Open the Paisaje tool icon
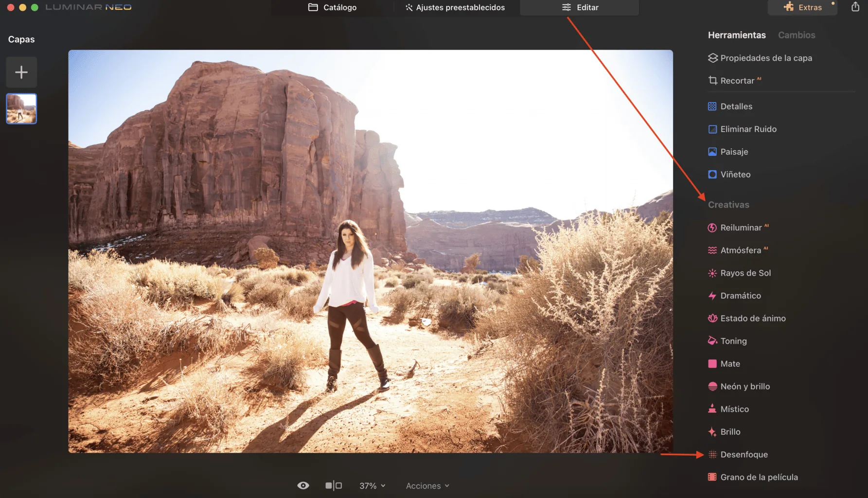The height and width of the screenshot is (498, 868). [x=712, y=152]
